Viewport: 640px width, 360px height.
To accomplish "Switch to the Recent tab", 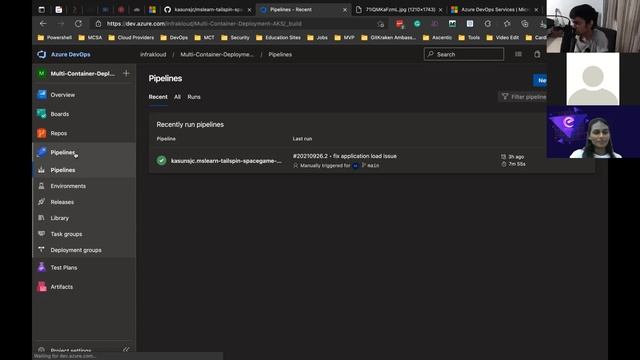I will [158, 97].
